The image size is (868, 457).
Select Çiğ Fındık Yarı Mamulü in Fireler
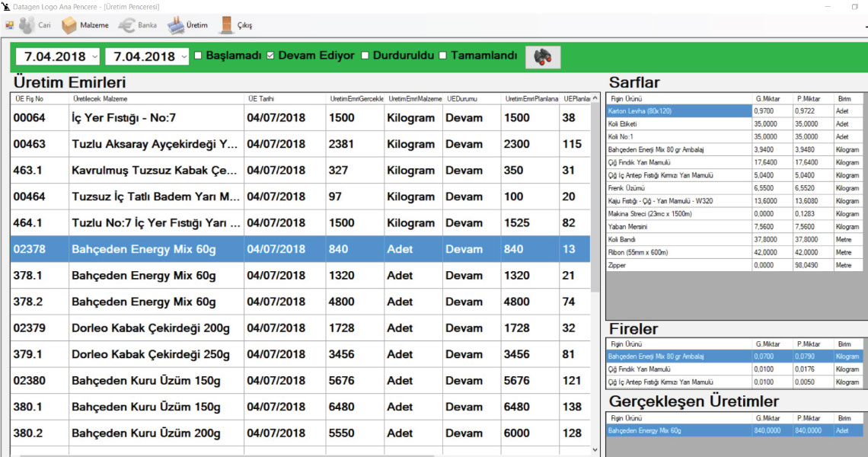coord(735,369)
